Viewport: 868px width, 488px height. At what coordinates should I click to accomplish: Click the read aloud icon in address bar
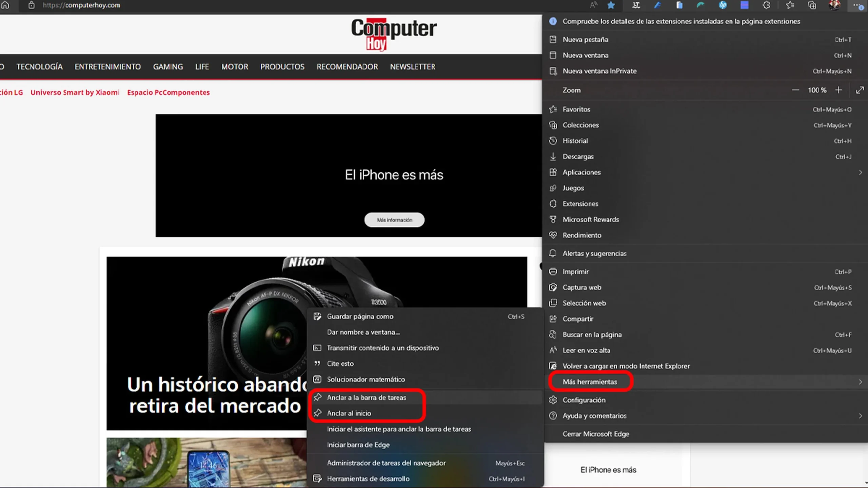tap(593, 5)
